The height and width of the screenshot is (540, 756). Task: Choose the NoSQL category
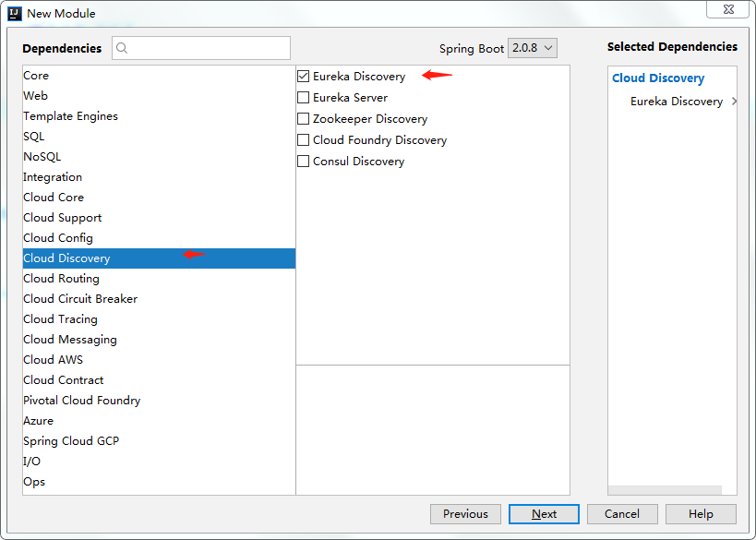(x=159, y=157)
